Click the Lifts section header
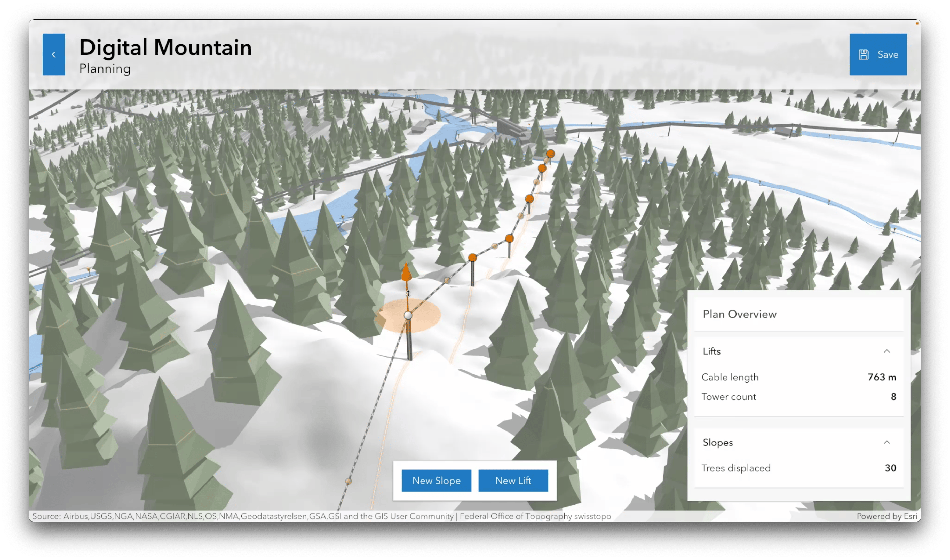Image resolution: width=950 pixels, height=560 pixels. [712, 351]
